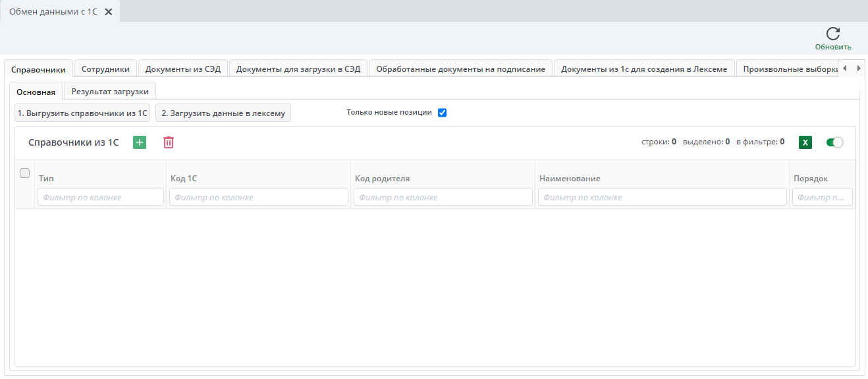Viewport: 868px width, 379px height.
Task: Export table to Excel via green icon
Action: pyautogui.click(x=805, y=142)
